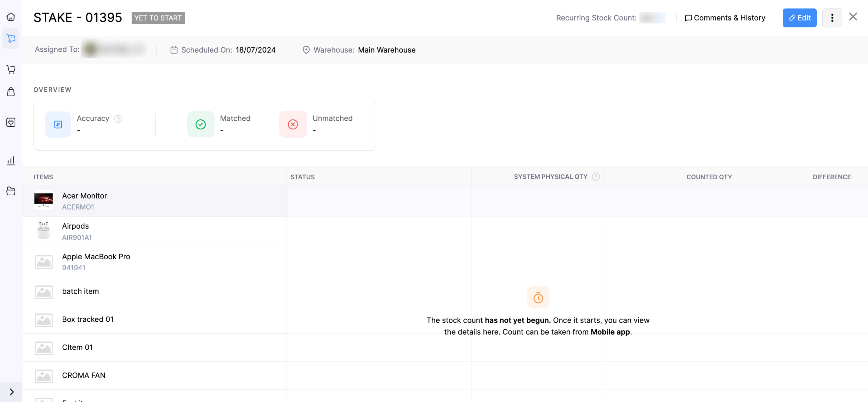The image size is (868, 402).
Task: Toggle the Recurring Stock Count switch
Action: click(x=652, y=17)
